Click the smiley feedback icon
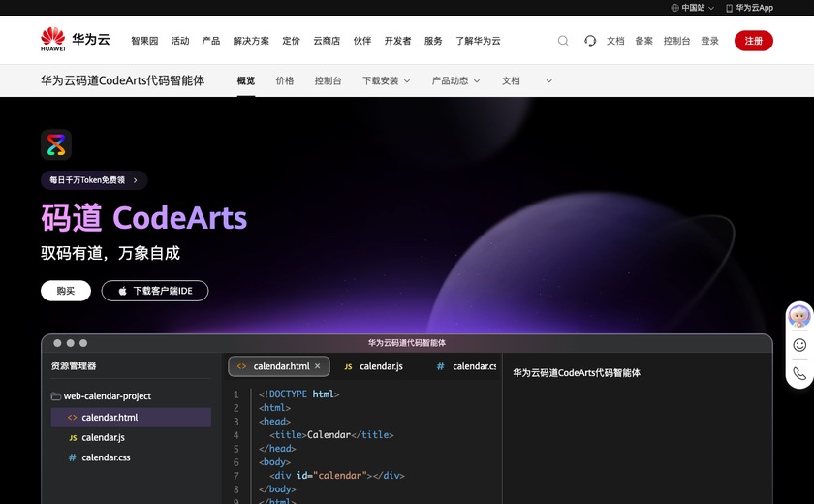 (x=799, y=345)
